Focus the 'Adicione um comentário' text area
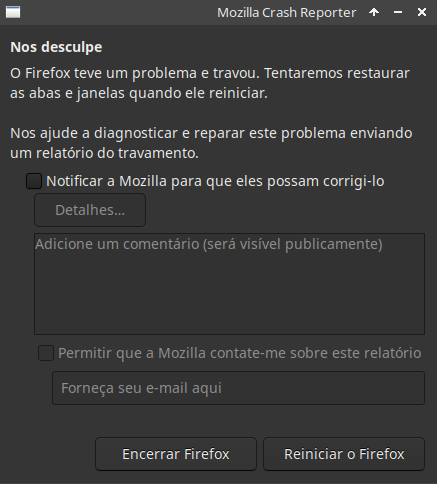 tap(229, 284)
